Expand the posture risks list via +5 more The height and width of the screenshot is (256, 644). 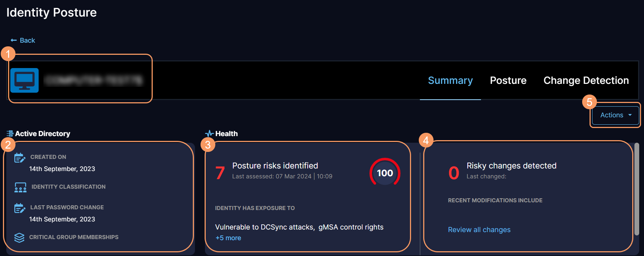(228, 238)
